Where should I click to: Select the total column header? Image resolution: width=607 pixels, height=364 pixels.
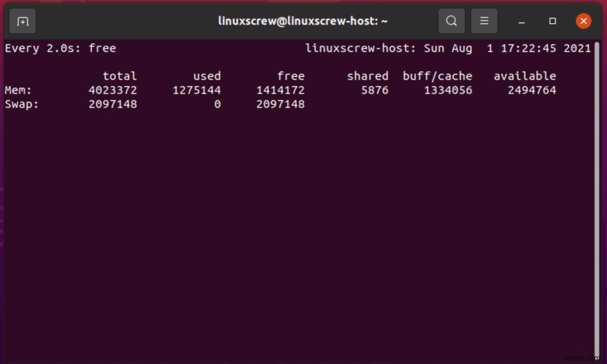click(120, 76)
